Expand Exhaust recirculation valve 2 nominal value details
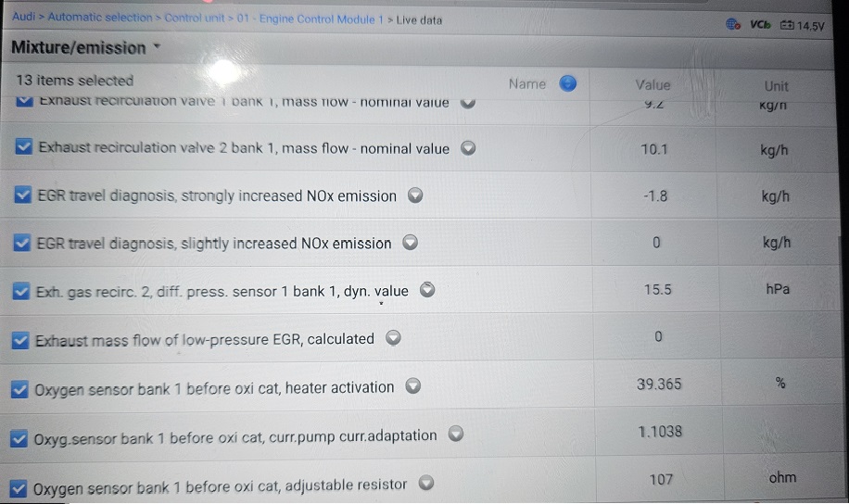 tap(468, 148)
